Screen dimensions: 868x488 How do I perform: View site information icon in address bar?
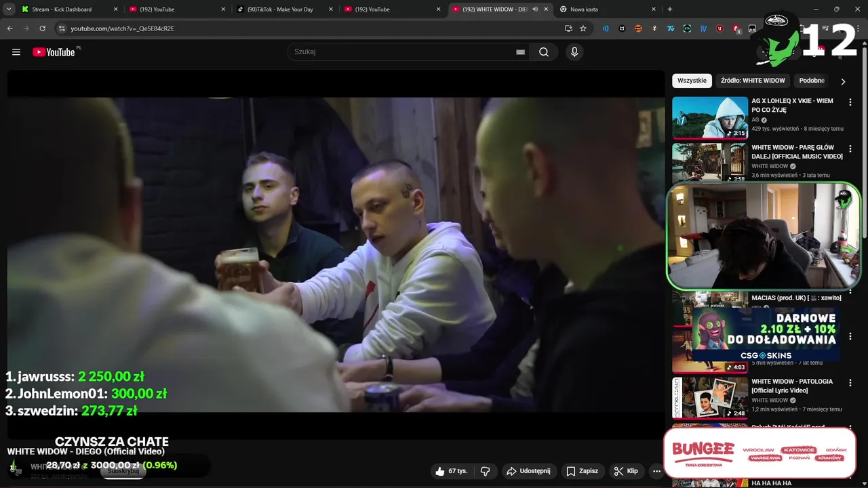[62, 28]
